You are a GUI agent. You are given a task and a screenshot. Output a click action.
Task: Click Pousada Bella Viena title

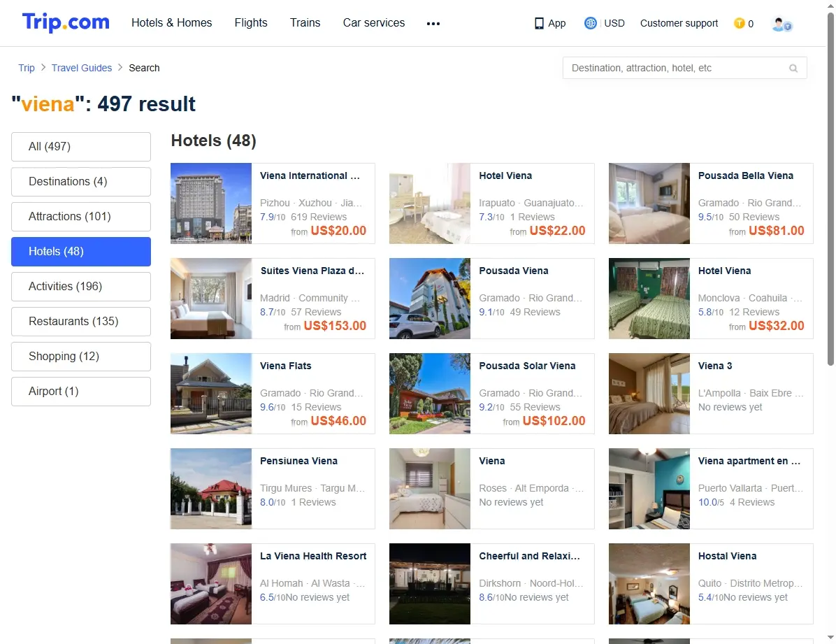click(x=745, y=176)
